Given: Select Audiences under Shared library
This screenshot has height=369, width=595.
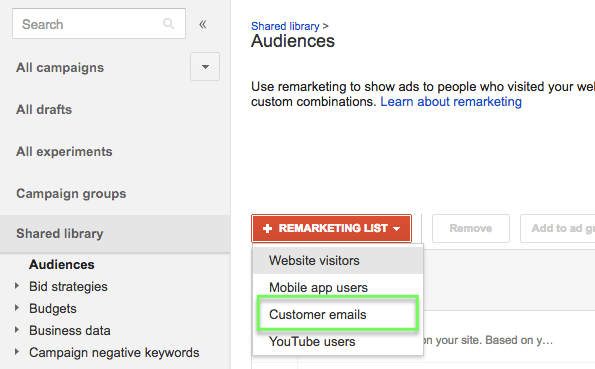Looking at the screenshot, I should coord(61,264).
